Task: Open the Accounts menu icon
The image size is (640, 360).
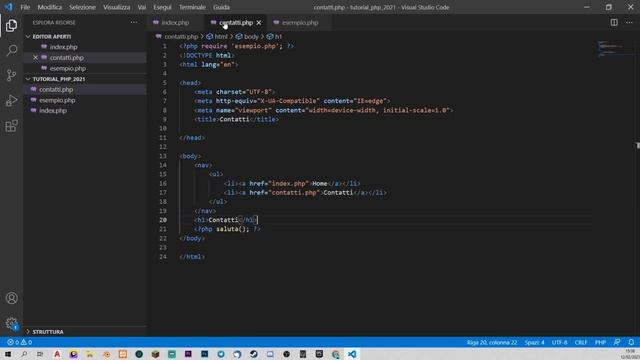Action: click(x=11, y=298)
